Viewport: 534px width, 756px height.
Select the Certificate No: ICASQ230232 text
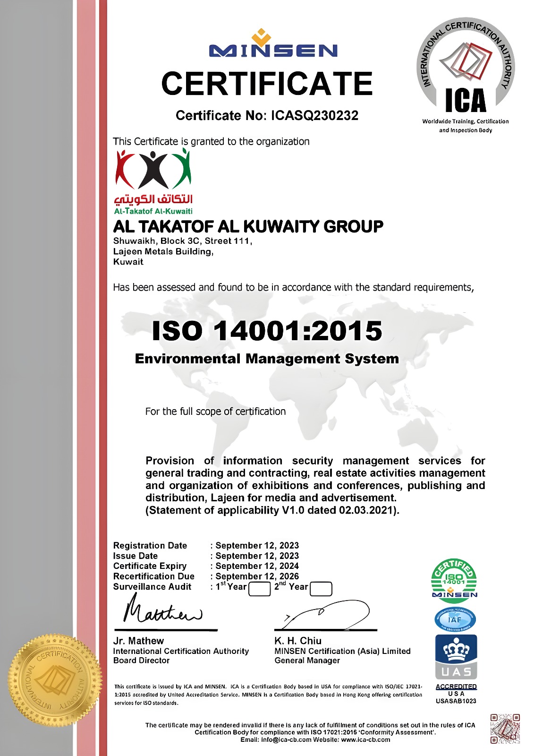pyautogui.click(x=267, y=115)
